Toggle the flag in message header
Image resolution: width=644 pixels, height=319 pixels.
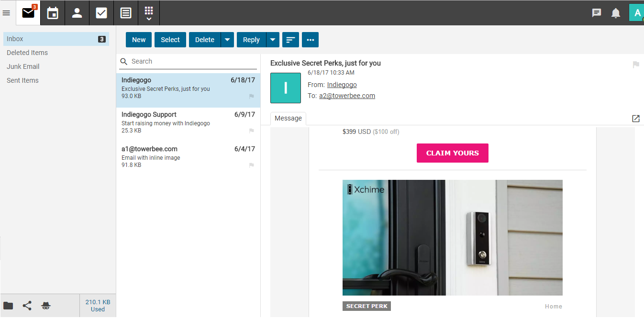pyautogui.click(x=636, y=65)
